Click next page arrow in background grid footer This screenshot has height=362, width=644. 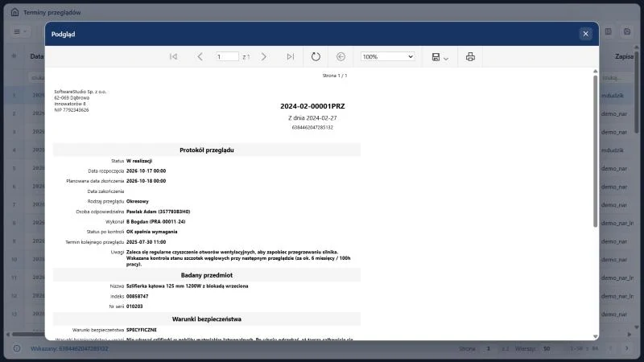pyautogui.click(x=627, y=348)
